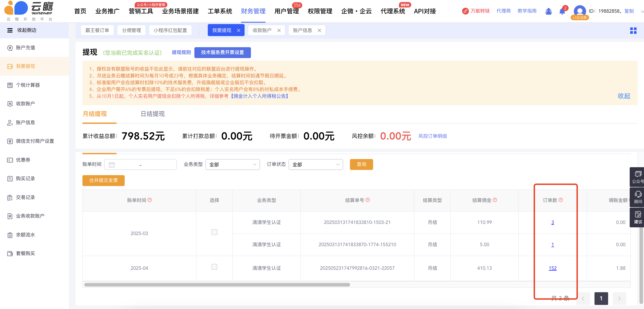Click the calendar icon in 账单时间 field
644x309 pixels.
pos(111,165)
